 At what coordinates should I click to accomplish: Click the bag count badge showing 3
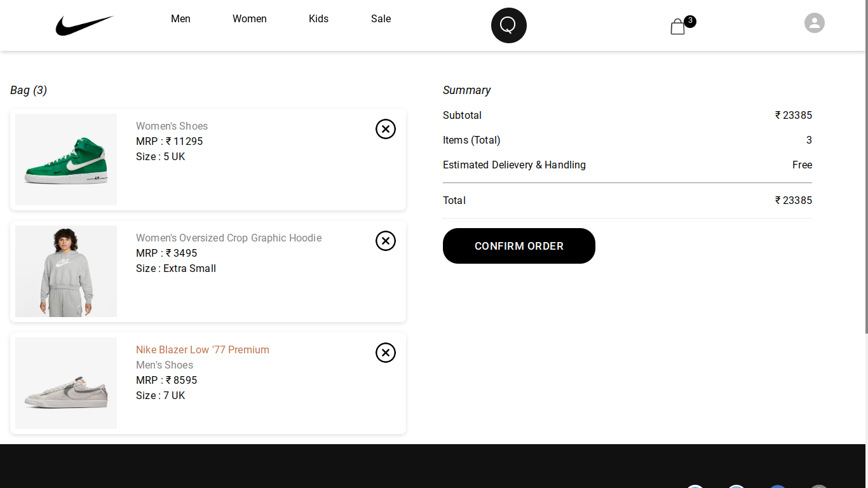690,21
